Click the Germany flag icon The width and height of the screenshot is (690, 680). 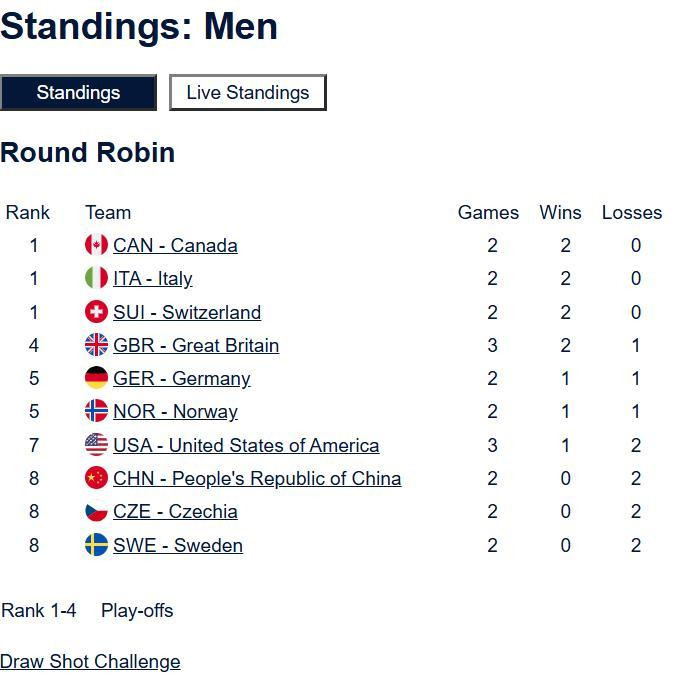point(96,378)
